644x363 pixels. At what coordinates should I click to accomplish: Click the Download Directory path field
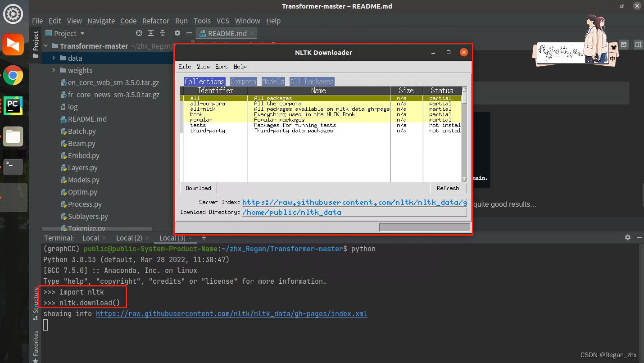pos(354,212)
